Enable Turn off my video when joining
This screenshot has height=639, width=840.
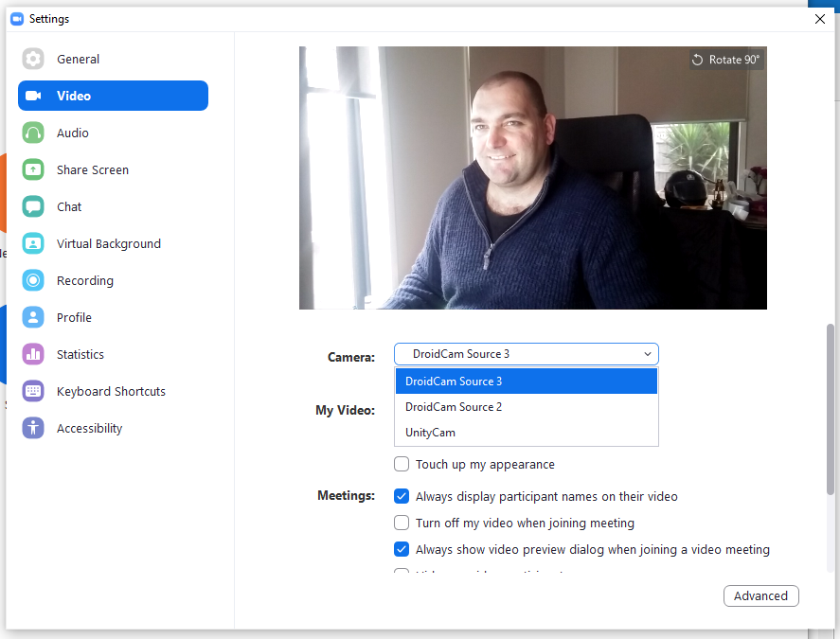click(x=402, y=523)
